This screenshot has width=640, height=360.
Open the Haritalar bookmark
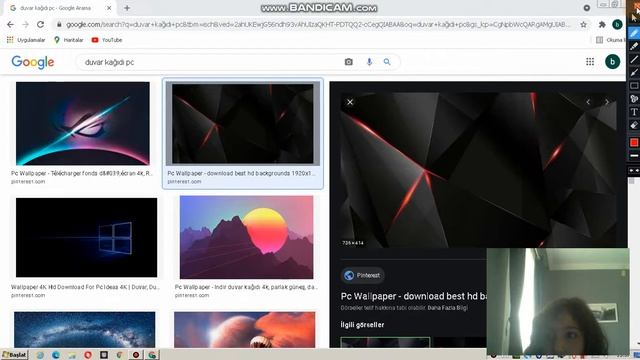69,40
